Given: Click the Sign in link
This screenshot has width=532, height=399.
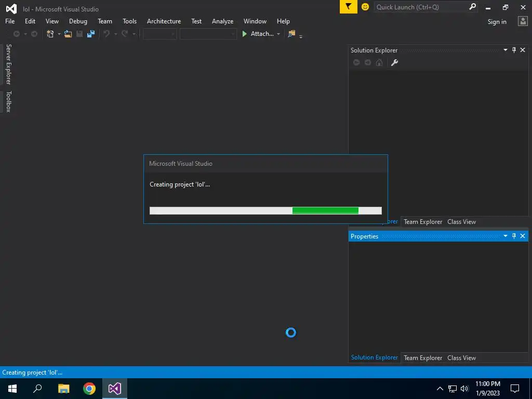Looking at the screenshot, I should (x=497, y=22).
